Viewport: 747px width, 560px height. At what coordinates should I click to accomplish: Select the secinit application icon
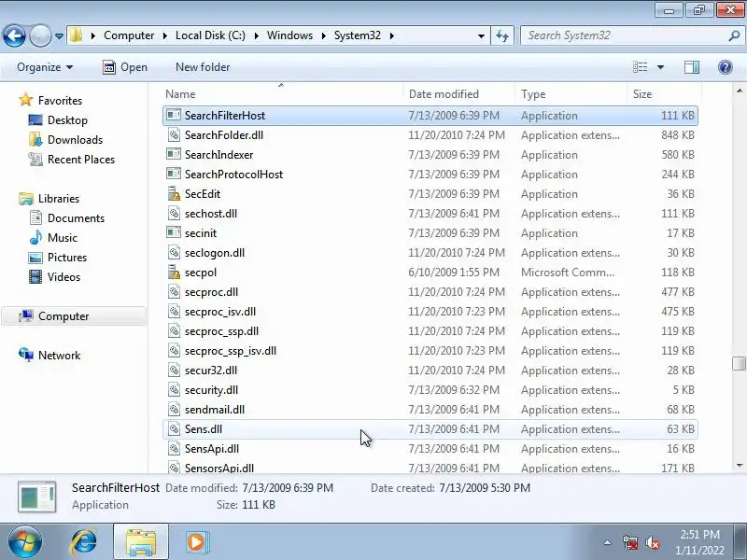coord(174,232)
